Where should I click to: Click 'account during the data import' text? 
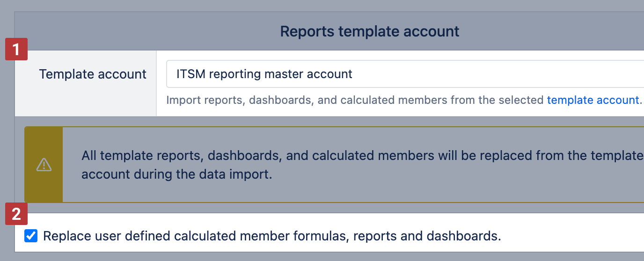pos(176,174)
